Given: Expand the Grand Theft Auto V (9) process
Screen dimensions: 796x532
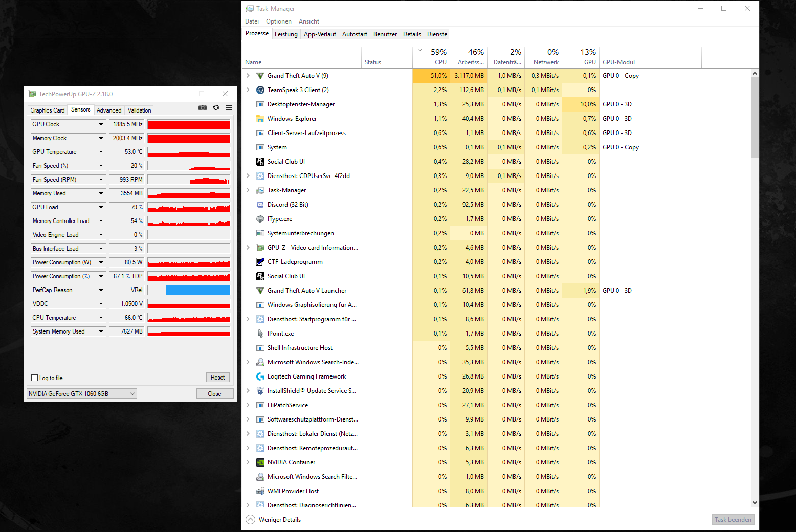Looking at the screenshot, I should coord(248,76).
